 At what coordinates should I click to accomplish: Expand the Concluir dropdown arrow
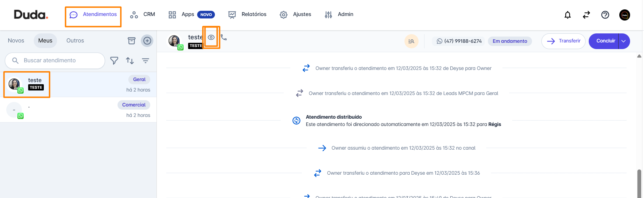click(624, 41)
